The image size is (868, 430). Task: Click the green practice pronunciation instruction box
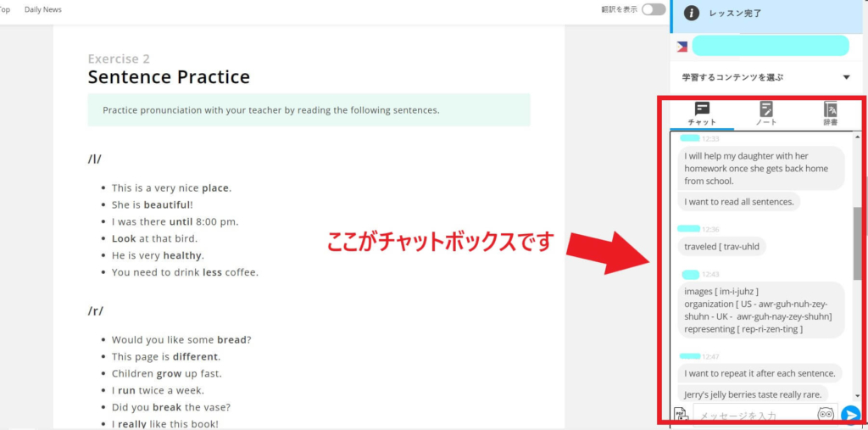point(309,109)
